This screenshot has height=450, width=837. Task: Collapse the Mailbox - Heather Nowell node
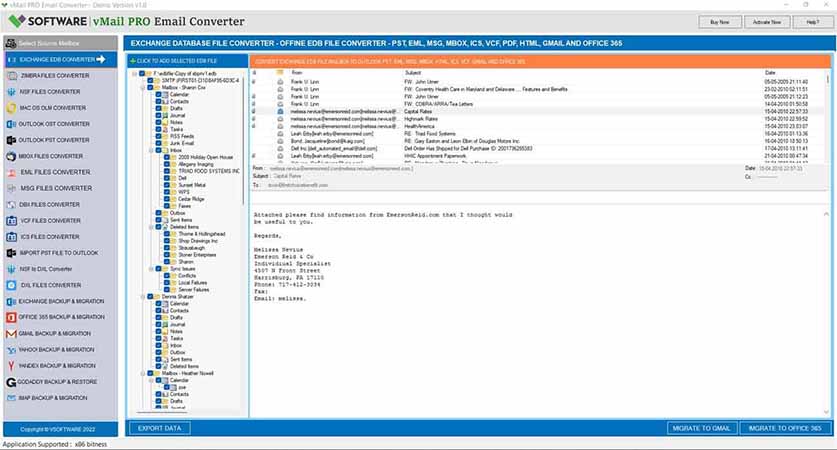click(143, 374)
